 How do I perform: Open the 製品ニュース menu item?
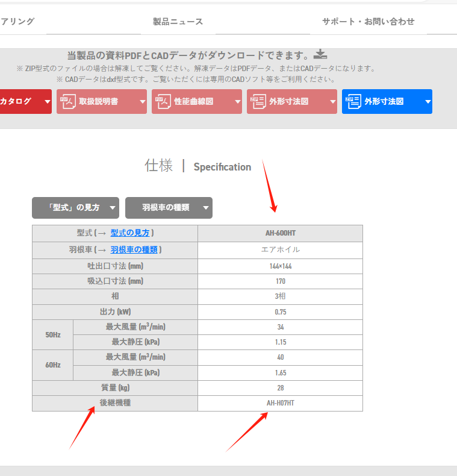tap(178, 22)
